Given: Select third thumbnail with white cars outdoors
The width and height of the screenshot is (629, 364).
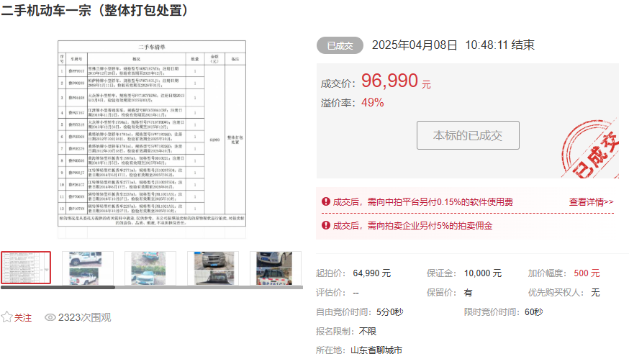Looking at the screenshot, I should [x=150, y=268].
